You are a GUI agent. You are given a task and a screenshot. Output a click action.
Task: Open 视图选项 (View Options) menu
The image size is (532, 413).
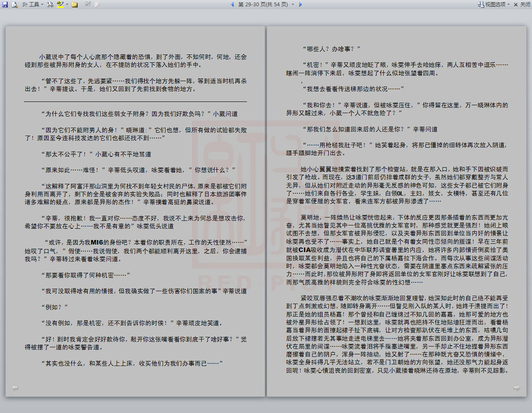pos(495,5)
